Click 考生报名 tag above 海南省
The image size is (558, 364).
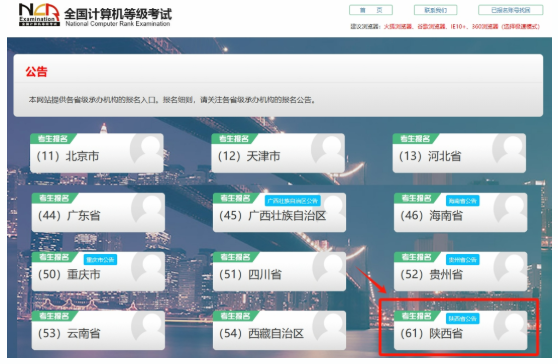click(x=416, y=198)
